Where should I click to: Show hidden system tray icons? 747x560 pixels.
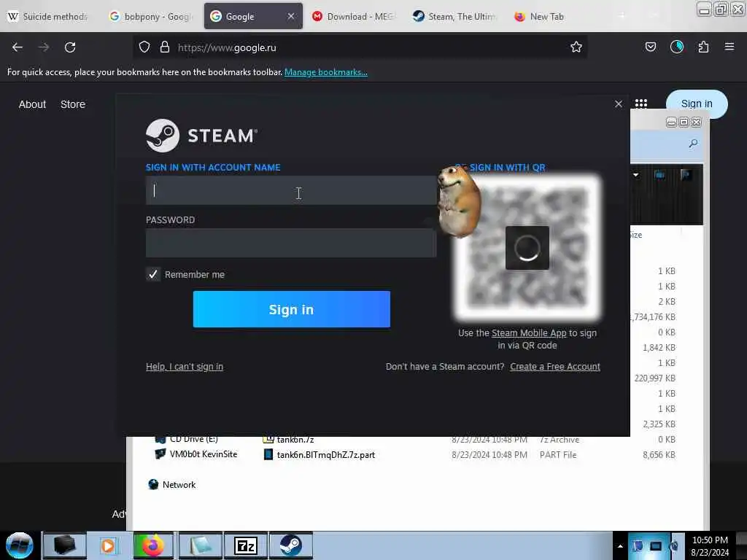click(620, 546)
